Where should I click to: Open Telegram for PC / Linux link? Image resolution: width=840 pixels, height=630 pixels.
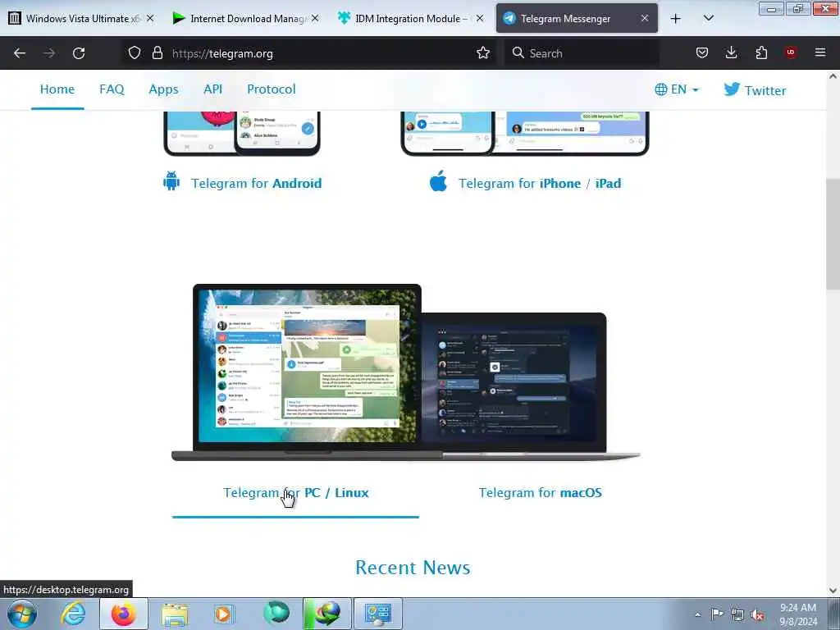pos(295,492)
